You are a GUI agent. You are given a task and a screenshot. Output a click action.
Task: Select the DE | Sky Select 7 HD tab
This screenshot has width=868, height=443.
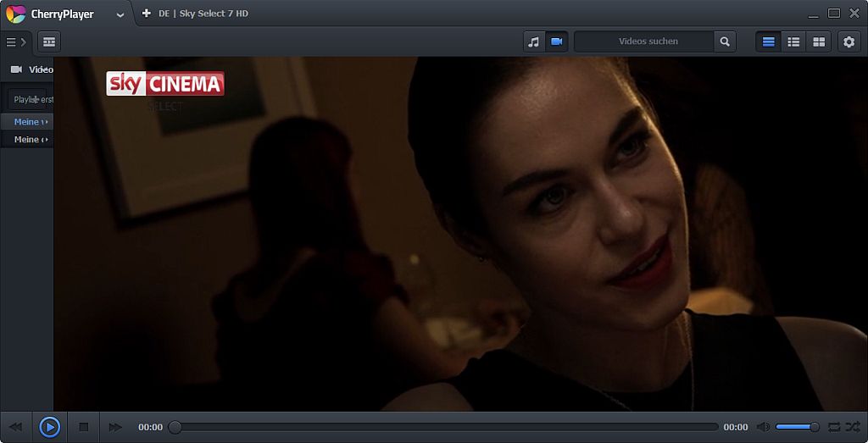click(x=203, y=14)
